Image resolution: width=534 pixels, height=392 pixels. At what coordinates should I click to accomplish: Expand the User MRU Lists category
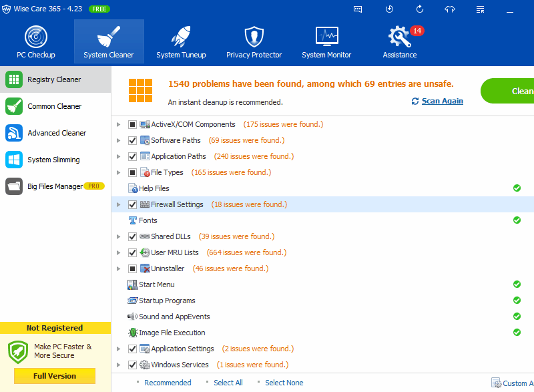tap(119, 252)
